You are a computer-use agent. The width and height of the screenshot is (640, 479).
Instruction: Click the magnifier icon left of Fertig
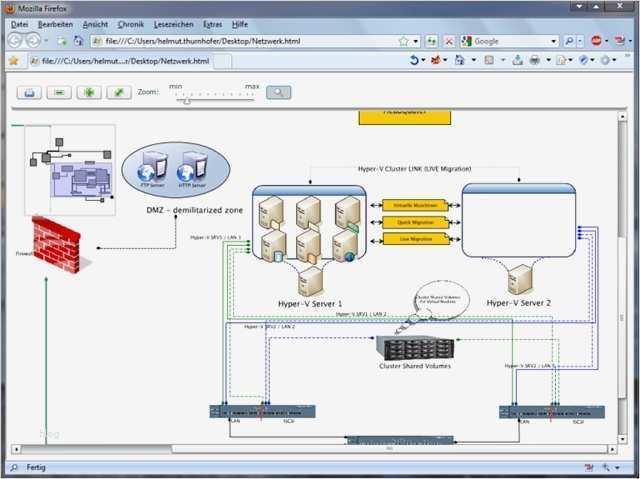(x=14, y=468)
